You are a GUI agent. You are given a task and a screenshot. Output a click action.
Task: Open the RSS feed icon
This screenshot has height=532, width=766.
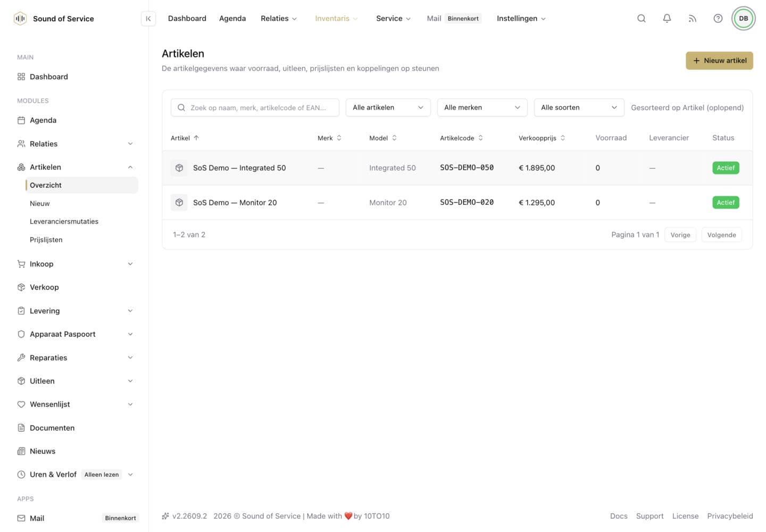pyautogui.click(x=693, y=19)
